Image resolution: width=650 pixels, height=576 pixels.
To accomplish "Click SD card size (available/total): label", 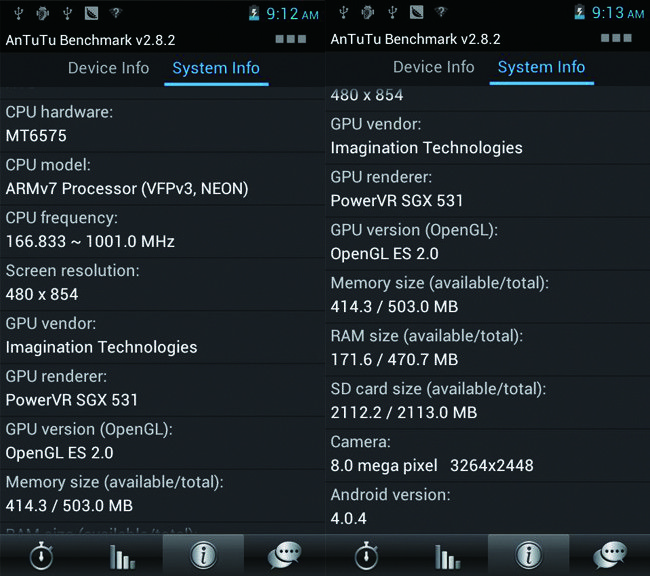I will [x=439, y=389].
